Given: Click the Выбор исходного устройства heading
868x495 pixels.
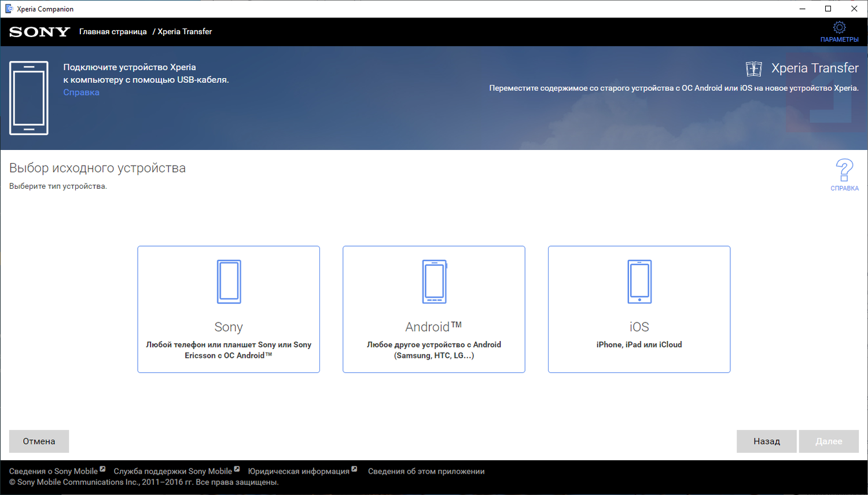Looking at the screenshot, I should tap(97, 168).
